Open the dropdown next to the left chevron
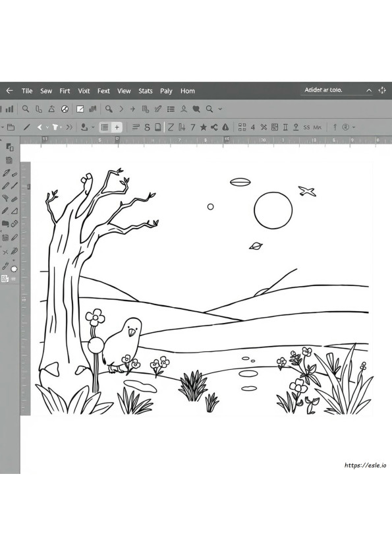This screenshot has height=555, width=392. pos(47,127)
